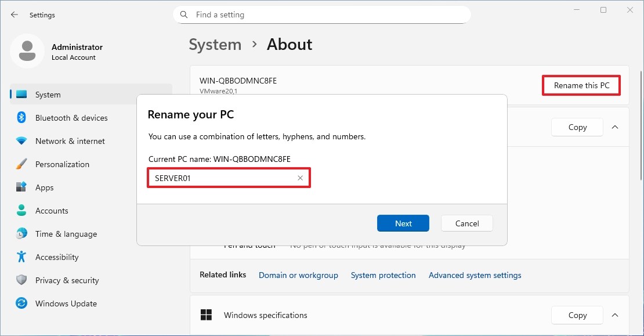
Task: Click the Privacy & security shield icon
Action: 21,280
